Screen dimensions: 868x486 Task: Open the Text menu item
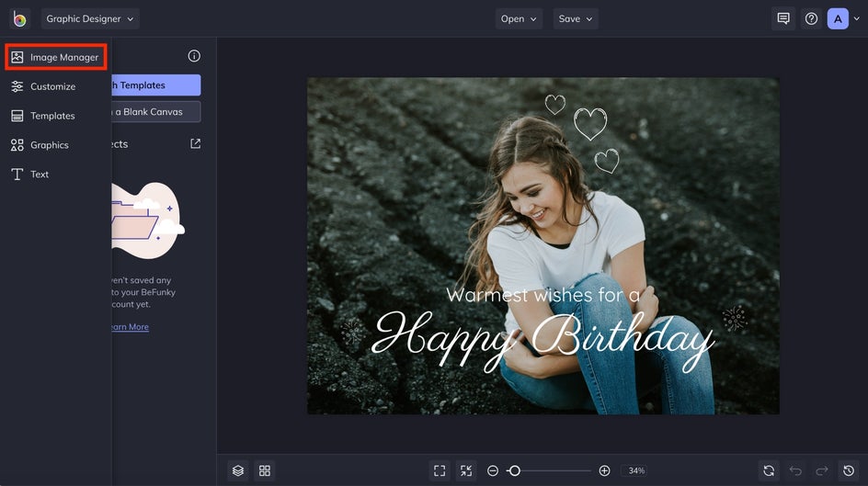pyautogui.click(x=40, y=174)
